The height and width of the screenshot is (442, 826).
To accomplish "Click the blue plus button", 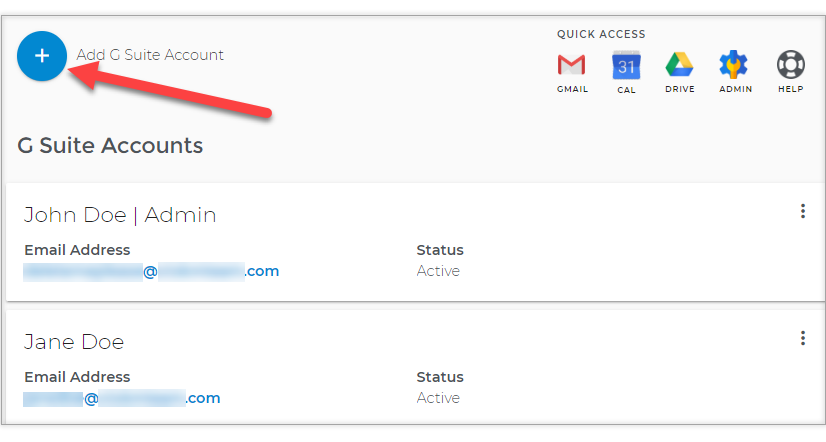I will pyautogui.click(x=42, y=56).
